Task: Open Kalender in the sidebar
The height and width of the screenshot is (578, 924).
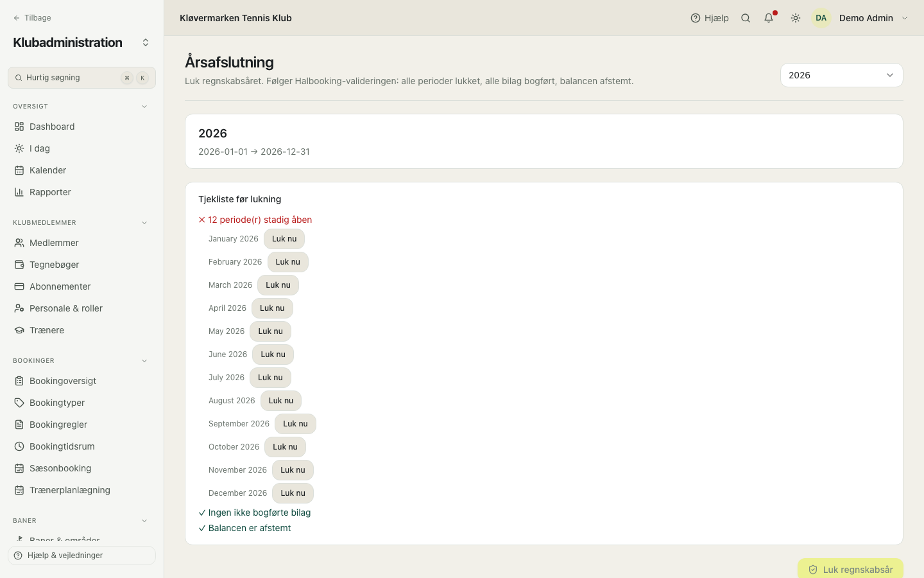Action: (81, 170)
